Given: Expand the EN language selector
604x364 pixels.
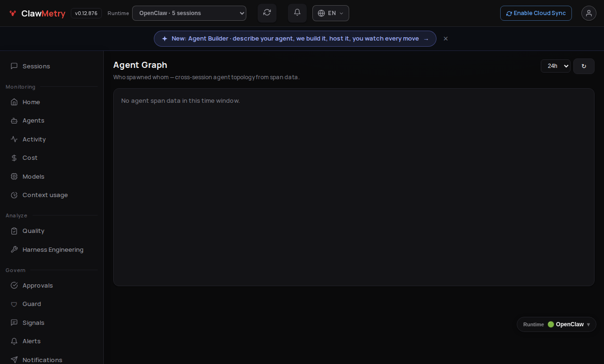Looking at the screenshot, I should 331,13.
